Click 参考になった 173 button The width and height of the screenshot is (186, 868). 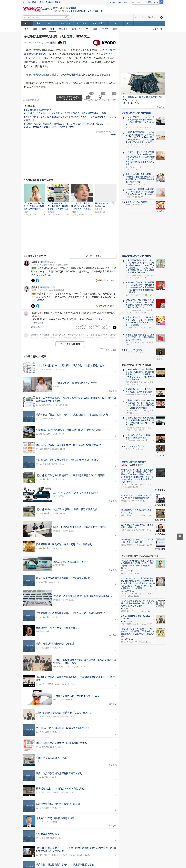pos(105,306)
